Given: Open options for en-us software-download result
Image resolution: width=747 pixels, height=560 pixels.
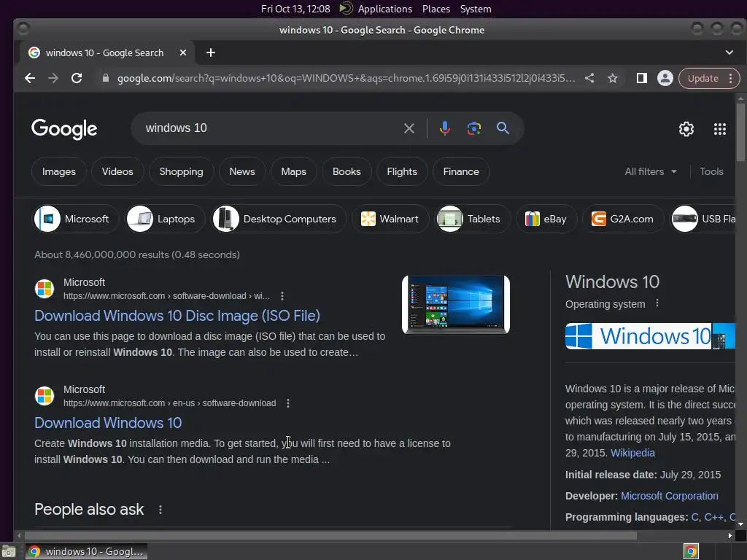Looking at the screenshot, I should click(287, 403).
